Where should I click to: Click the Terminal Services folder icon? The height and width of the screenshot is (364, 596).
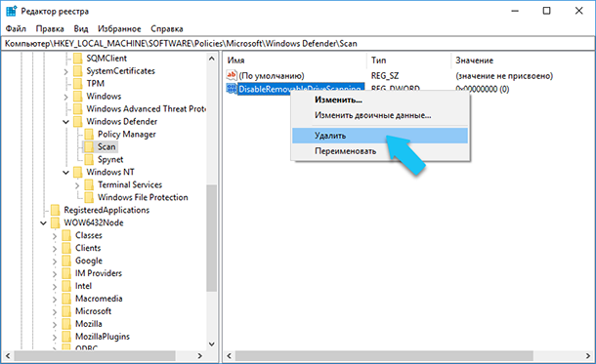pos(89,184)
